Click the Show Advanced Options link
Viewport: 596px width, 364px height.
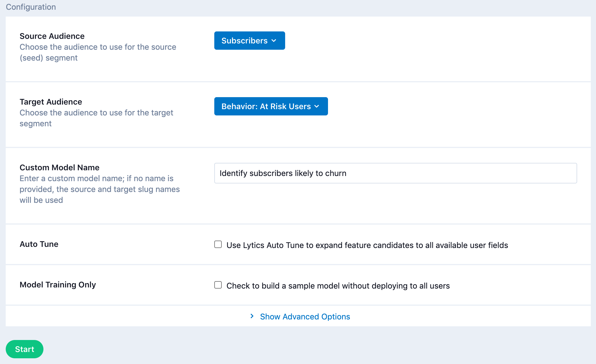(x=305, y=317)
